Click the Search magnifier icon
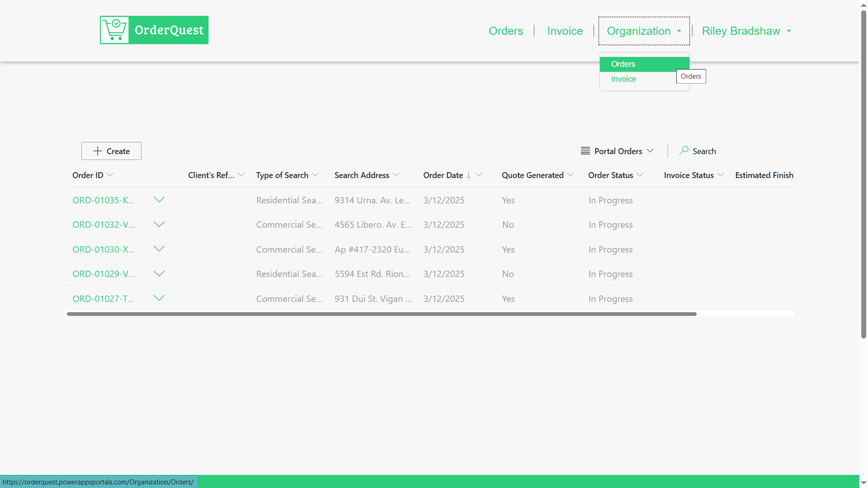This screenshot has height=488, width=868. click(x=684, y=150)
